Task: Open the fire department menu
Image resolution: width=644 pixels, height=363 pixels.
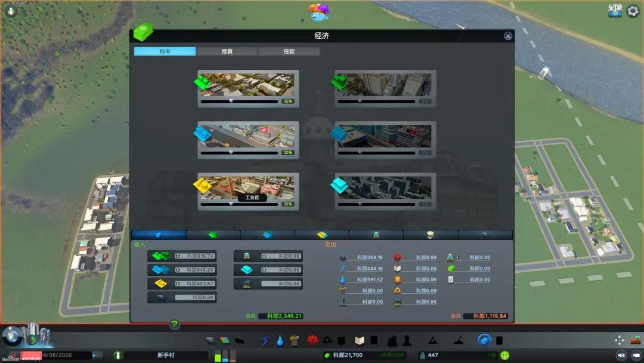Action: pos(327,340)
